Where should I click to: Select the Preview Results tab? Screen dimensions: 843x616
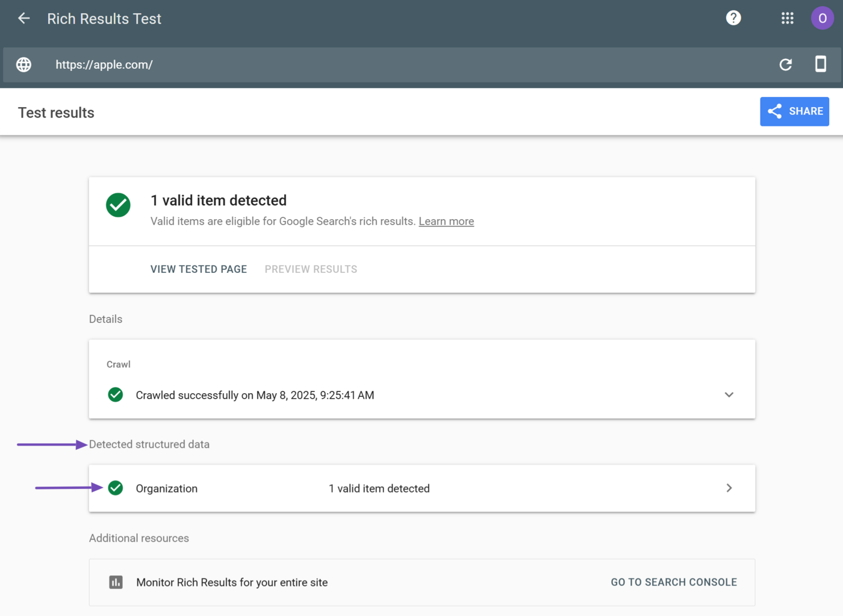[x=311, y=269]
